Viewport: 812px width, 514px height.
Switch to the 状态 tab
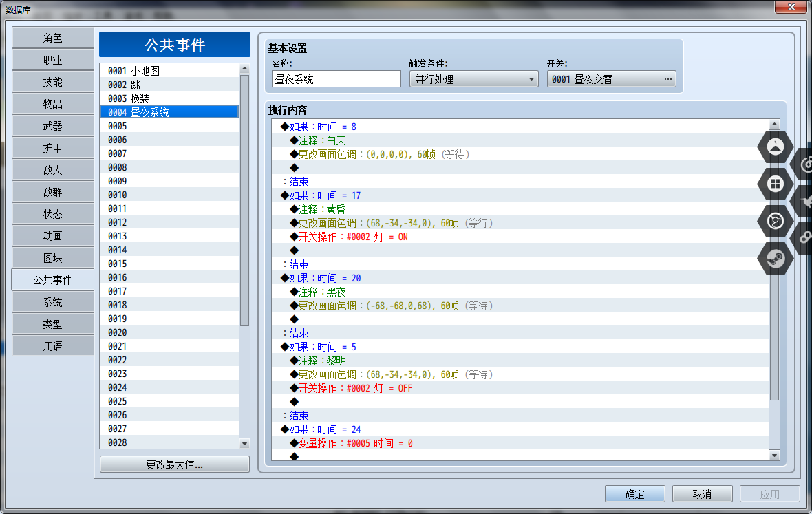(x=52, y=214)
